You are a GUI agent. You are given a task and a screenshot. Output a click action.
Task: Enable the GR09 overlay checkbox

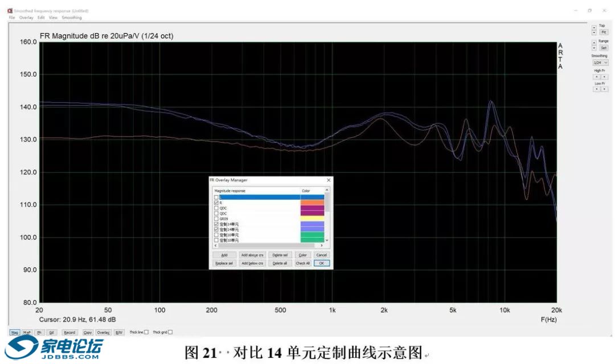click(x=216, y=219)
